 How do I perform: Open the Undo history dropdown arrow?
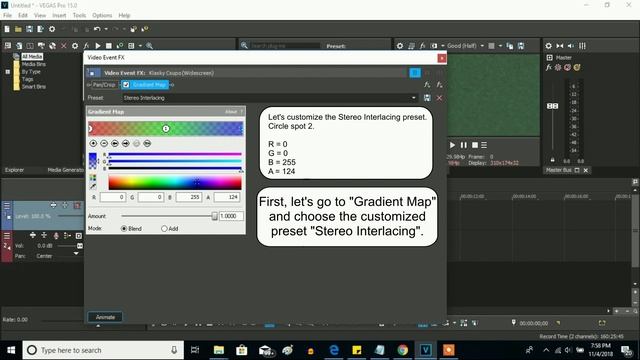point(106,29)
